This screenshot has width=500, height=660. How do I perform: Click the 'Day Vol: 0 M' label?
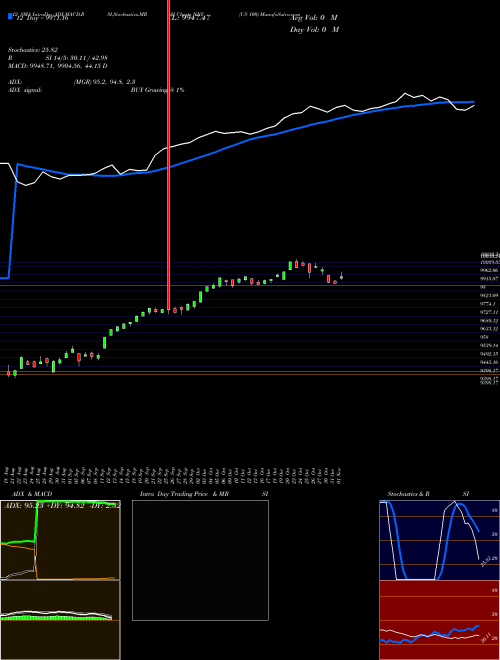[314, 30]
